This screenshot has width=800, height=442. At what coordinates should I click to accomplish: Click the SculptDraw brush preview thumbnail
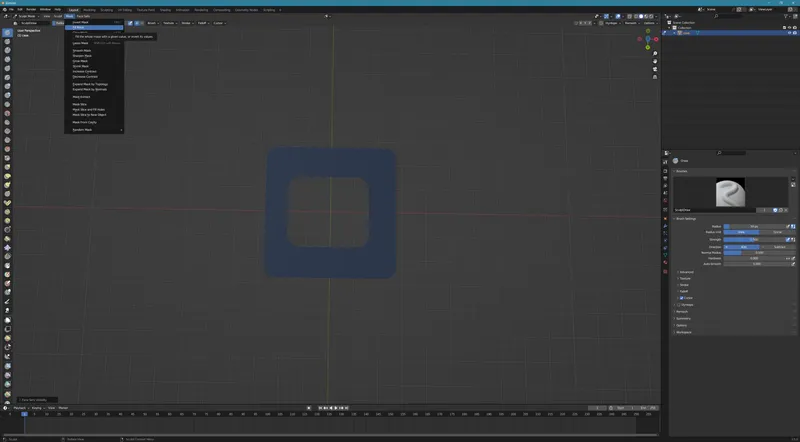pos(731,192)
